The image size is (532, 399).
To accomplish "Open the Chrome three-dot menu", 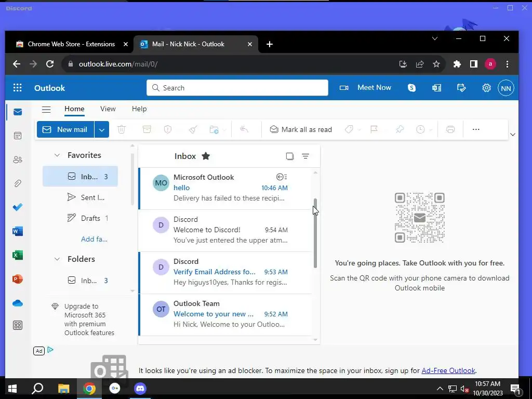I will (507, 64).
